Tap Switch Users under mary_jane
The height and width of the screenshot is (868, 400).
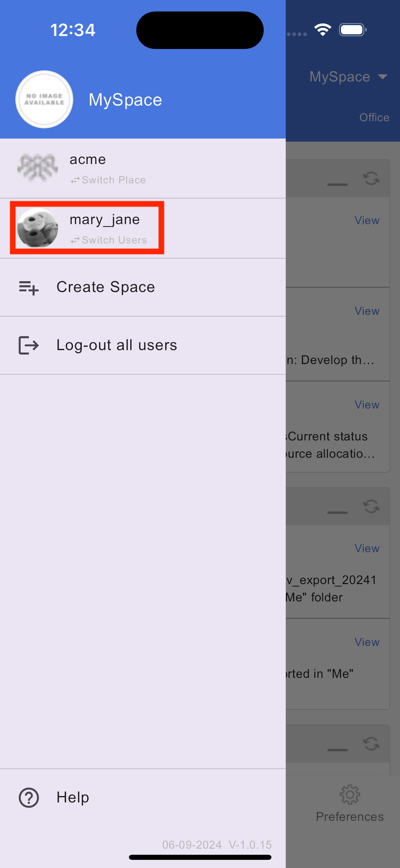109,240
